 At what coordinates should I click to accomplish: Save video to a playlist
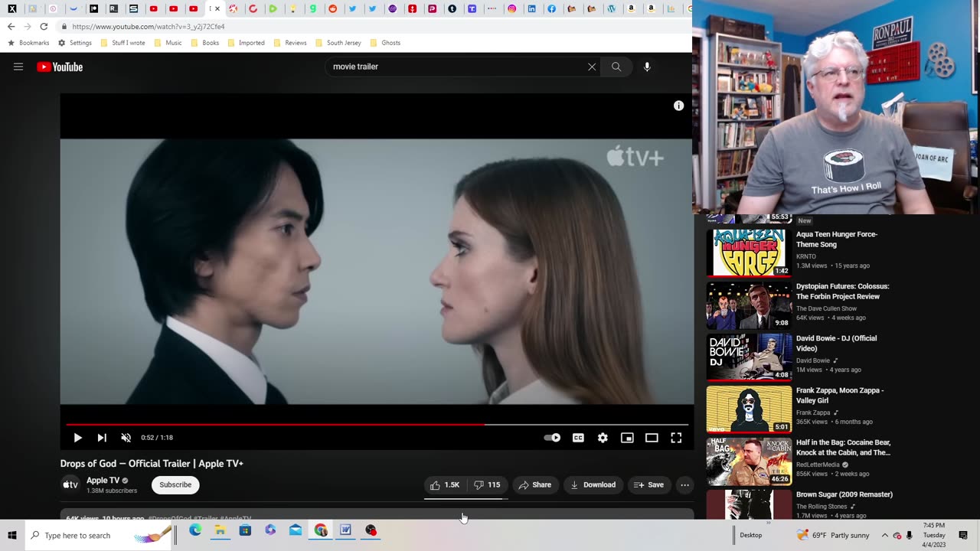click(x=649, y=484)
